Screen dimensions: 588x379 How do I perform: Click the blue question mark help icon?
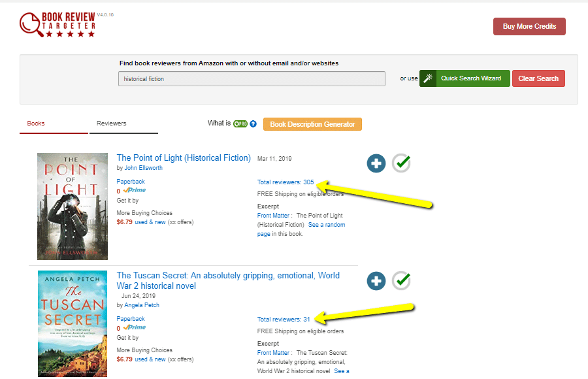coord(253,124)
